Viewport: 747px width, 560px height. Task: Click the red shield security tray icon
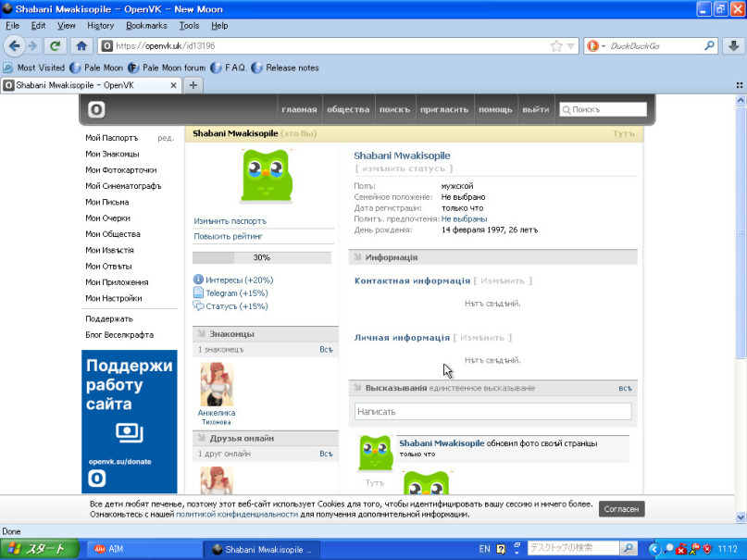tap(707, 549)
